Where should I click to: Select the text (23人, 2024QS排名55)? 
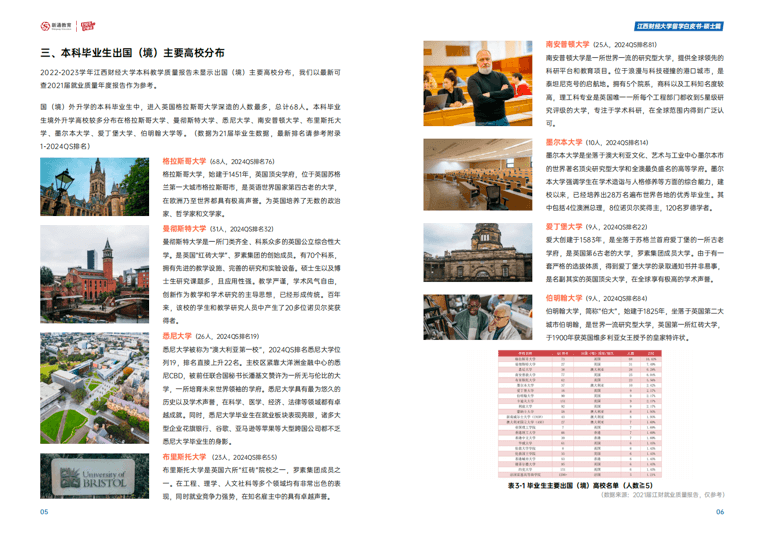tap(245, 457)
